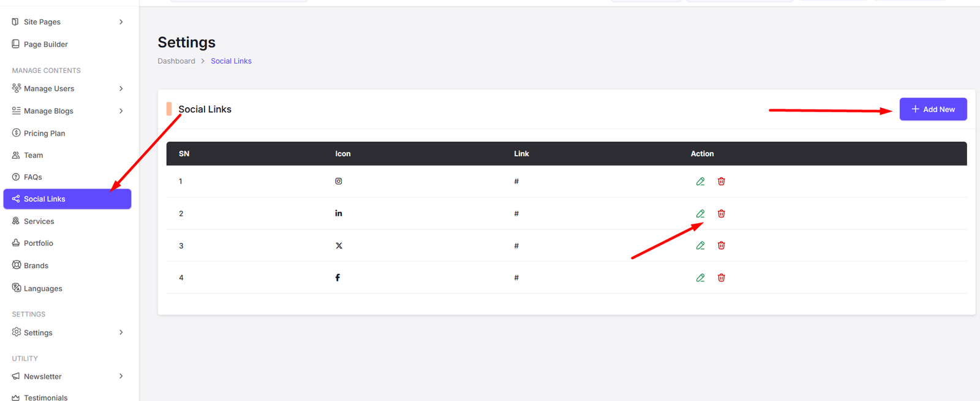Click the Instagram icon in table
This screenshot has width=980, height=401.
(339, 181)
